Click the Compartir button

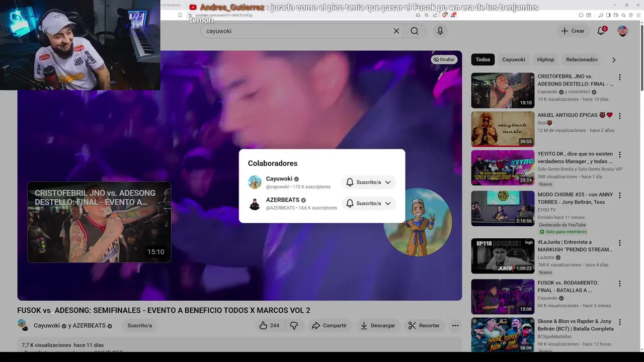(329, 326)
